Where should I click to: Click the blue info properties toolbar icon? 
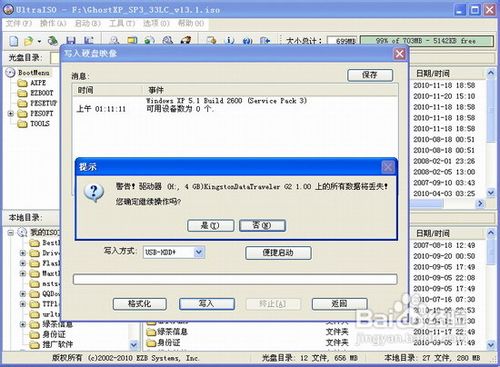229,41
